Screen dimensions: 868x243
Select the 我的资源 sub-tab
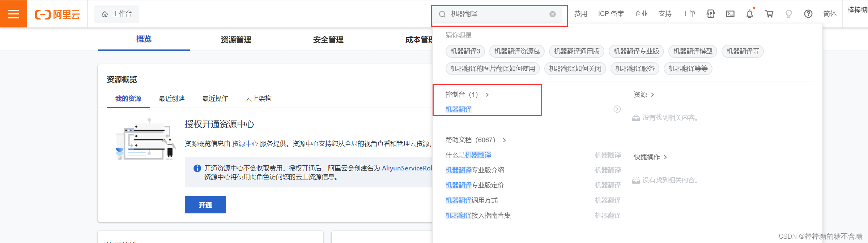128,99
